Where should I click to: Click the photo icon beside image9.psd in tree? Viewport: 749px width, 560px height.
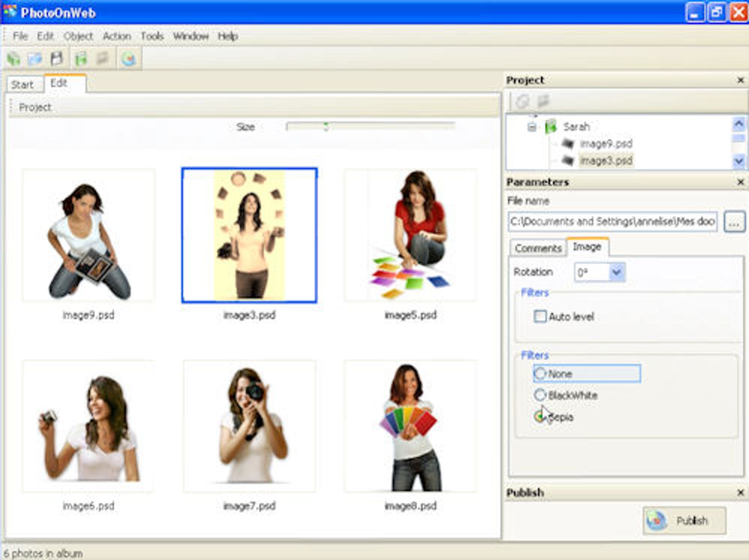568,144
